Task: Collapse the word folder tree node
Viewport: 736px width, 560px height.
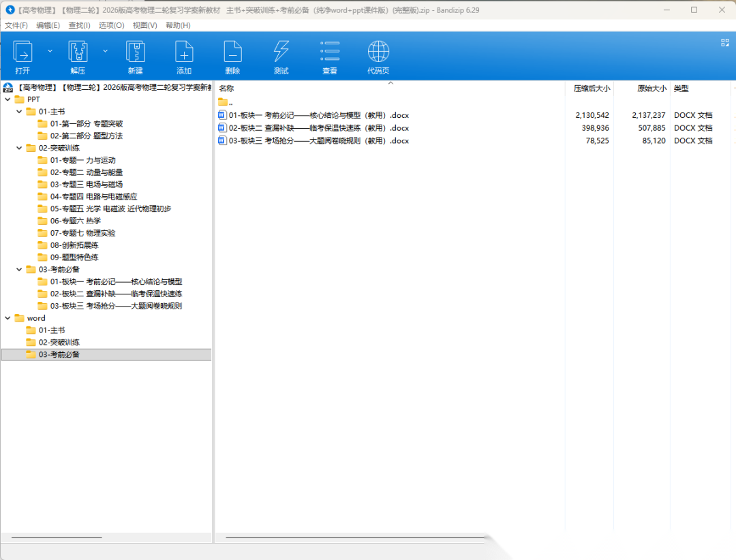Action: click(7, 318)
